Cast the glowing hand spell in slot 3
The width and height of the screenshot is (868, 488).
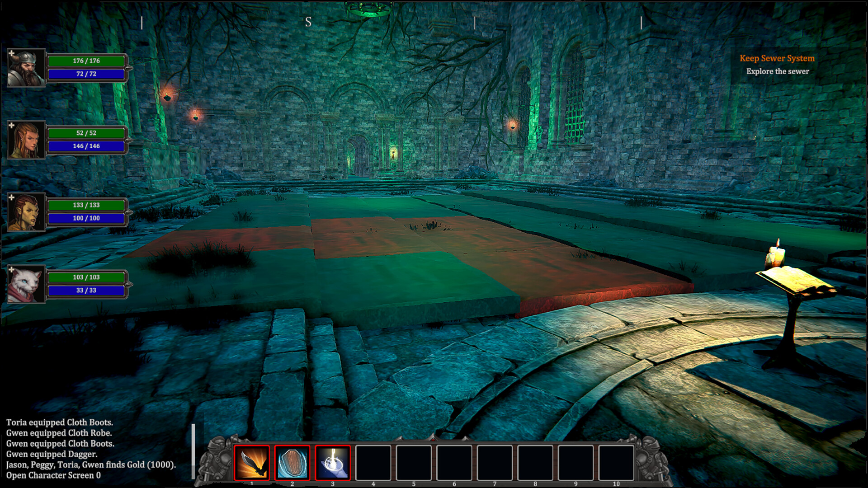click(x=333, y=462)
